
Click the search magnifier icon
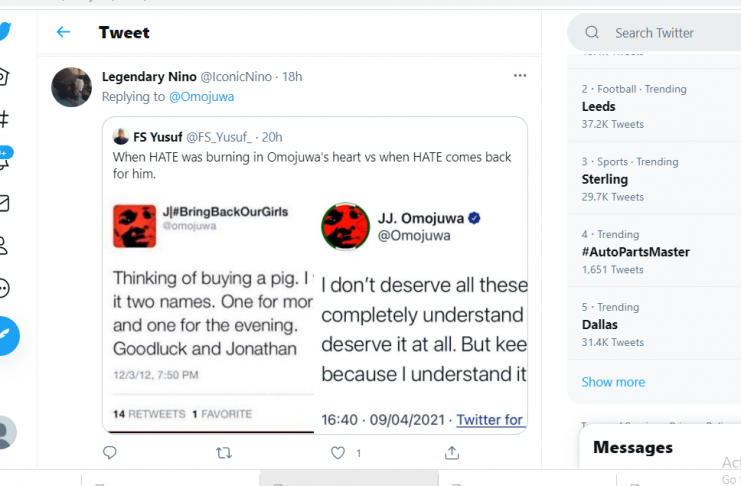(x=592, y=33)
